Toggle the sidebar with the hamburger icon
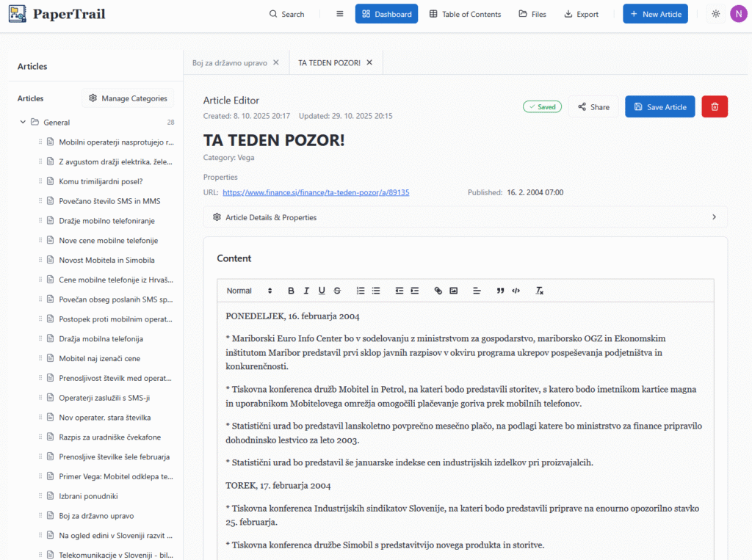This screenshot has width=752, height=560. 339,14
